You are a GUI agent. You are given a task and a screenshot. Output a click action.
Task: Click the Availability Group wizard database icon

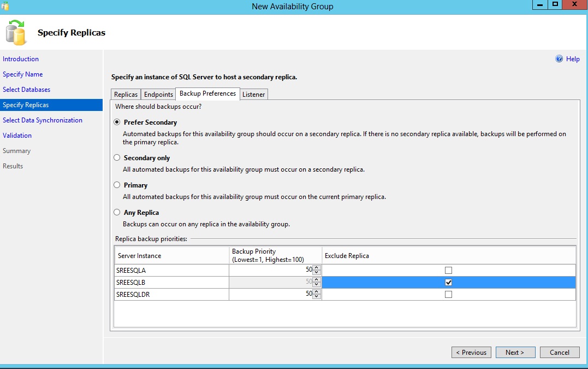pyautogui.click(x=16, y=32)
